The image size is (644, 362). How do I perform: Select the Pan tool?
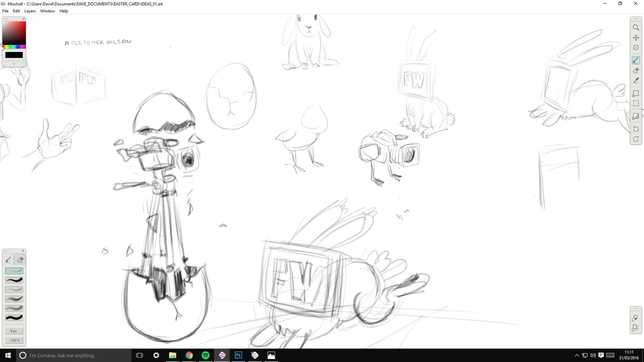(x=636, y=37)
